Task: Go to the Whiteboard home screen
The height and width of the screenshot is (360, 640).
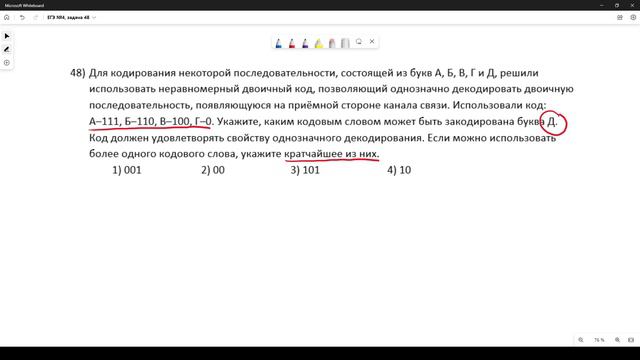Action: [7, 18]
